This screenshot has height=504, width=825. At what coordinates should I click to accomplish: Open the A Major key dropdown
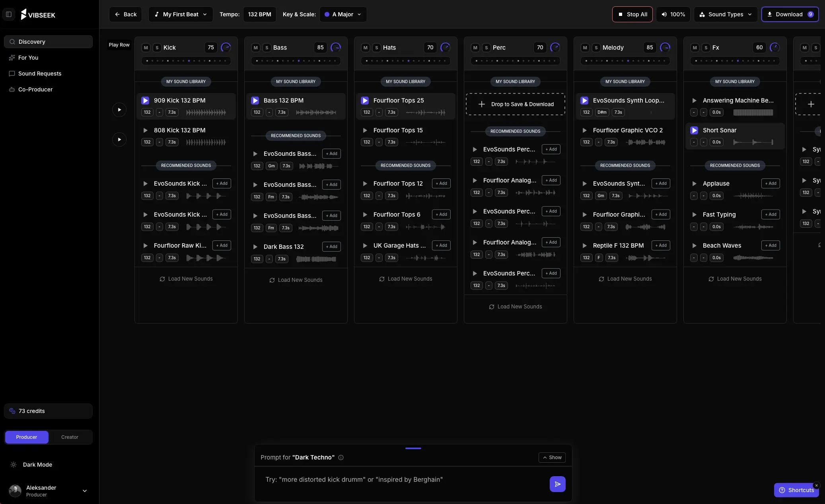click(342, 14)
